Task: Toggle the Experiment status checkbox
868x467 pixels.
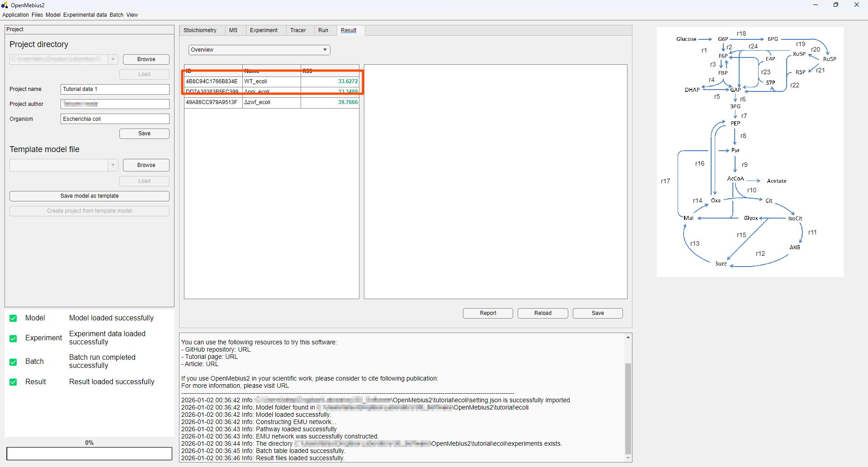Action: point(14,338)
